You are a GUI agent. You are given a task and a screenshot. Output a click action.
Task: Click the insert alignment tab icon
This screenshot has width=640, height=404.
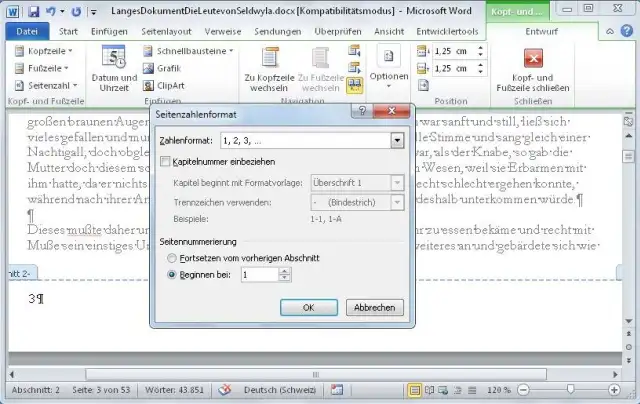click(423, 85)
